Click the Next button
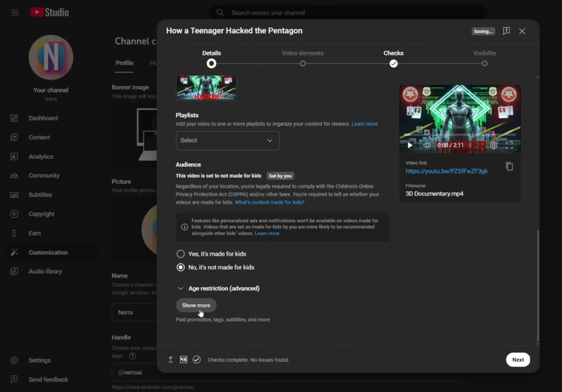This screenshot has width=562, height=392. 518,360
